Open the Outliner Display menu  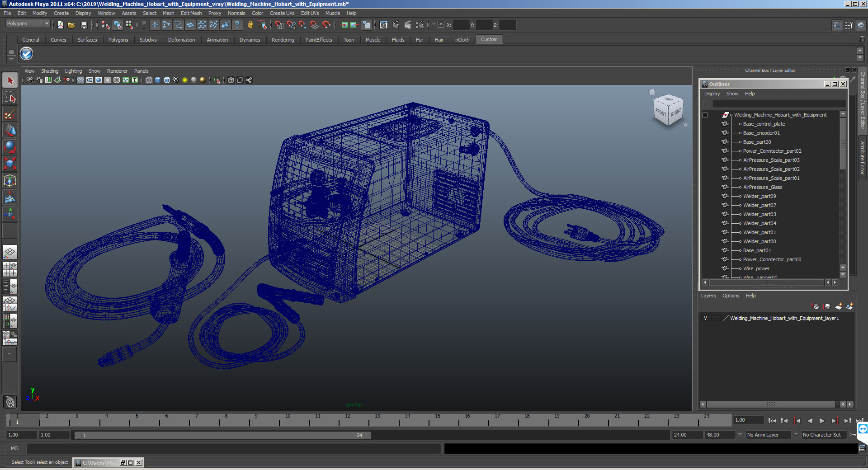pos(712,94)
